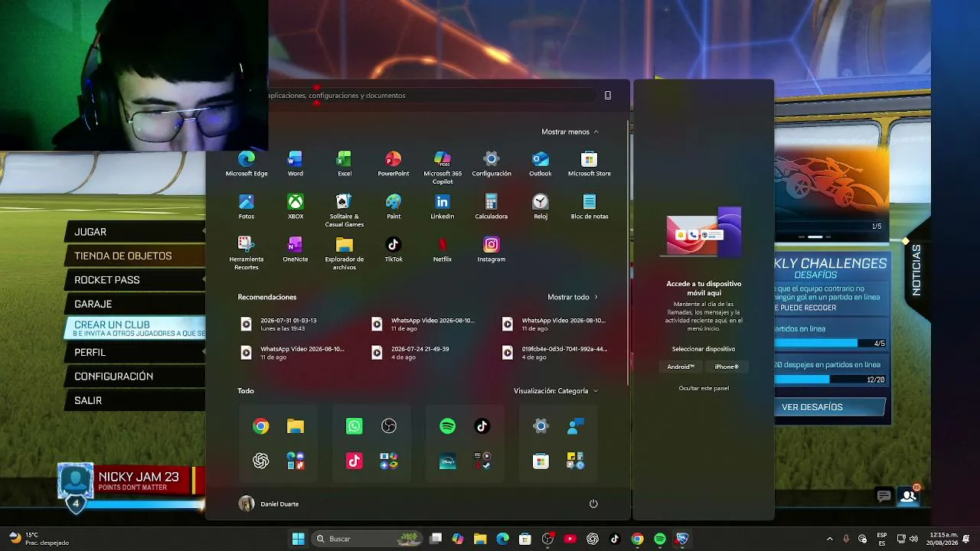Open YouTube from the taskbar
The image size is (980, 551).
(570, 539)
